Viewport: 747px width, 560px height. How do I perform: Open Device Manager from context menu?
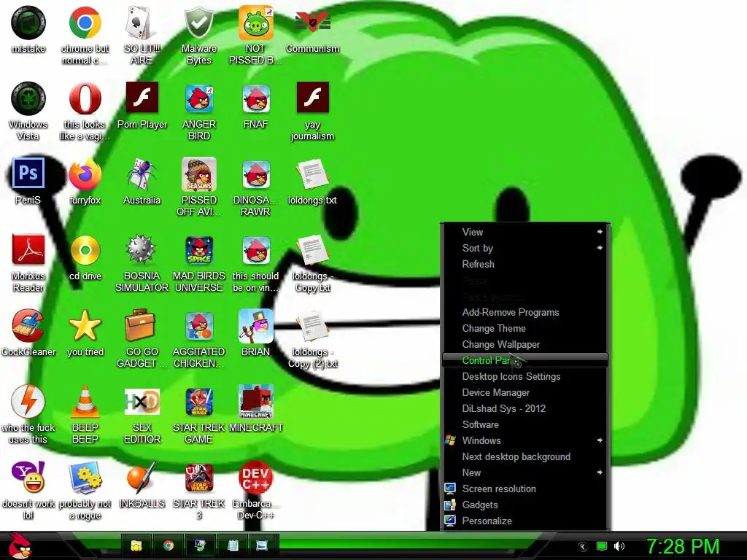point(525,392)
